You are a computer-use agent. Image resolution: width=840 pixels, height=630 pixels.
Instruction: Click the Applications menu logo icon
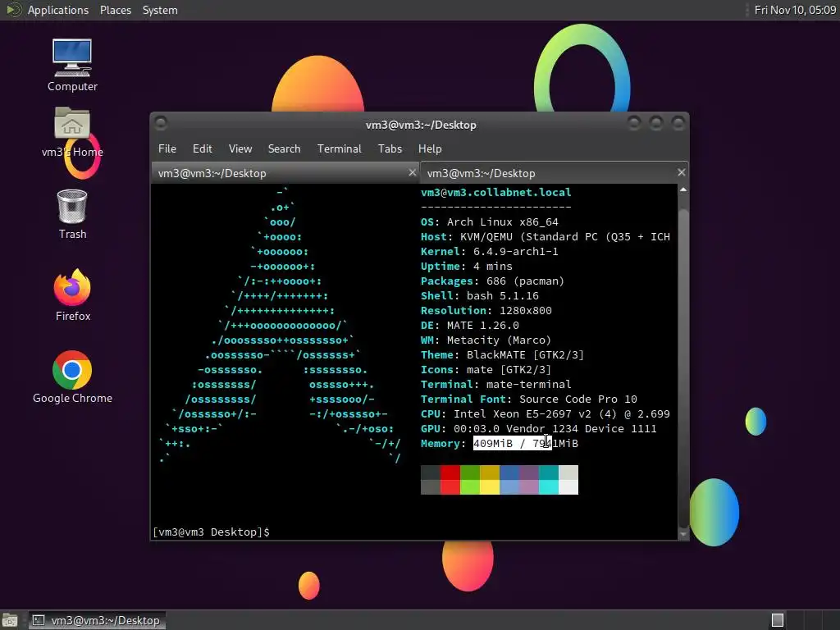point(13,10)
